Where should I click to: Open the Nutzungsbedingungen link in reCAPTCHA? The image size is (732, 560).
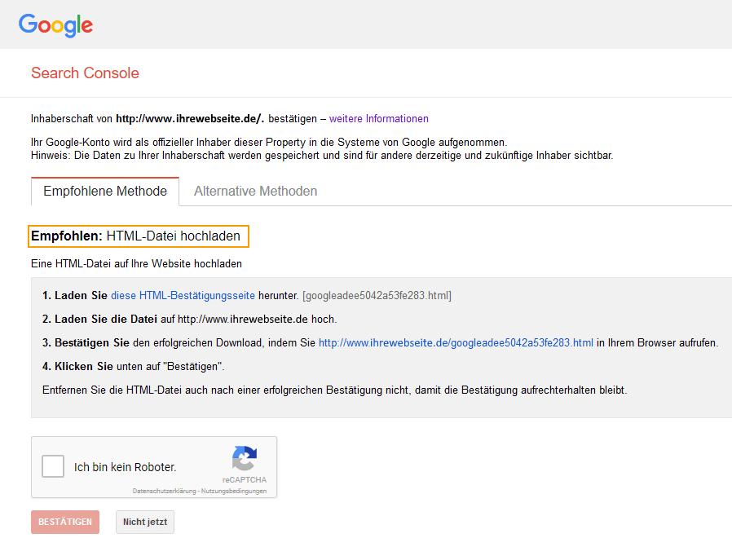[x=234, y=491]
